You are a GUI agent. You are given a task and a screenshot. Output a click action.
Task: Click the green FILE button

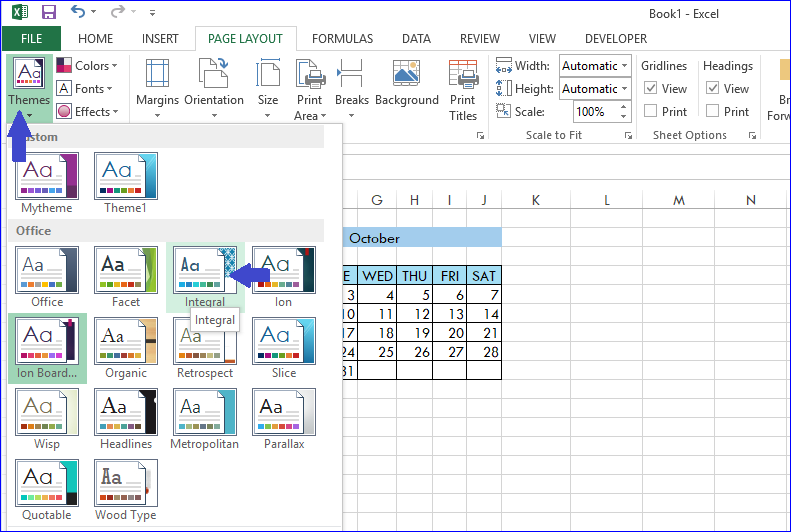[31, 39]
